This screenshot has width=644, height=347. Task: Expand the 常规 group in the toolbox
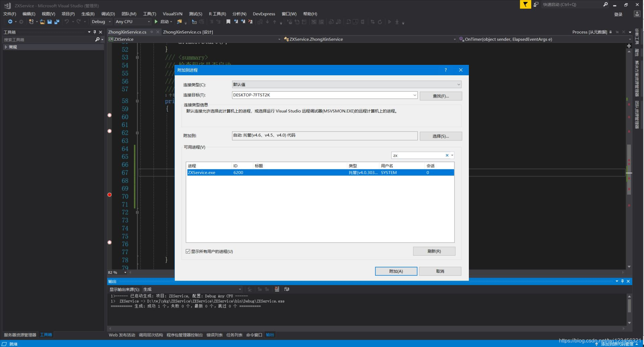pyautogui.click(x=6, y=47)
